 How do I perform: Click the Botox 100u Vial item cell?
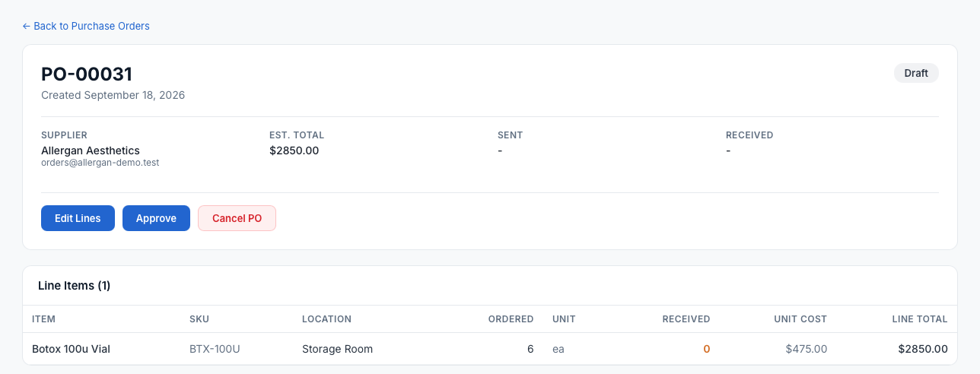click(x=69, y=349)
